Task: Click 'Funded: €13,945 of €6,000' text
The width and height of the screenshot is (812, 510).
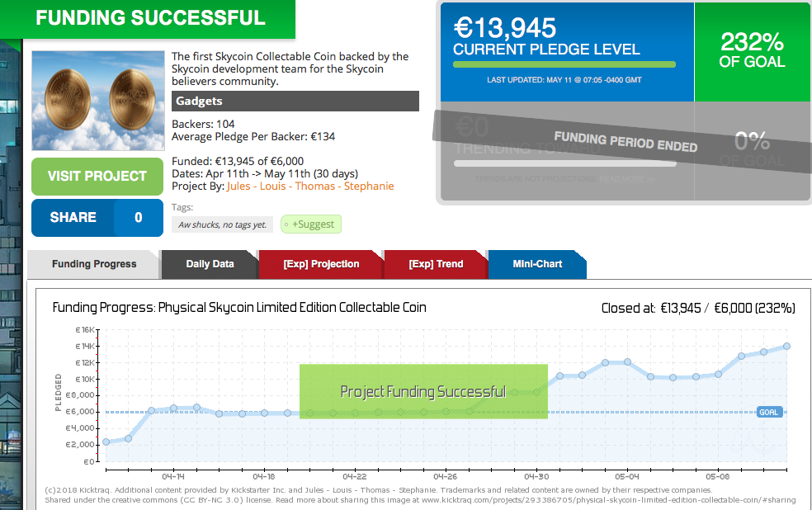Action: pos(238,162)
